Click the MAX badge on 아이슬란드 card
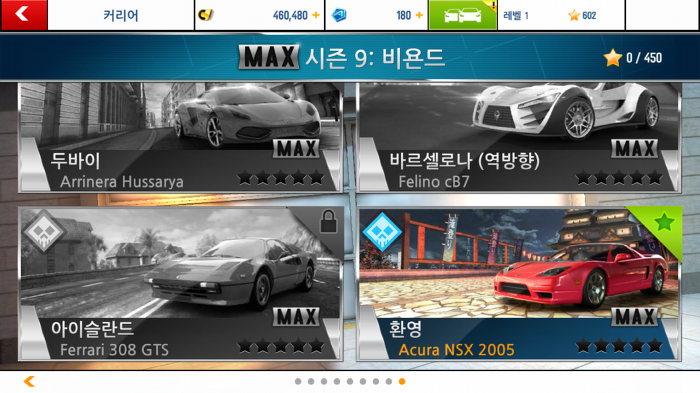This screenshot has width=700, height=393. tap(296, 317)
